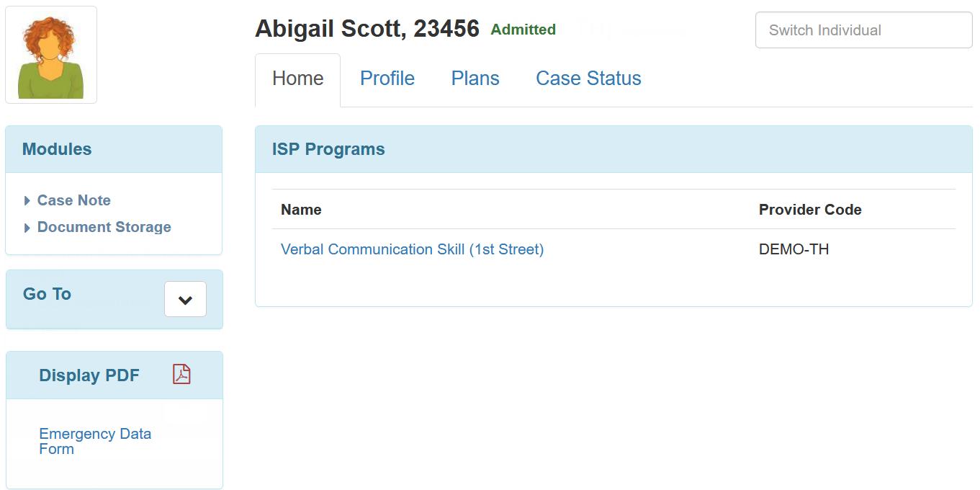980x490 pixels.
Task: Click Abigail Scott's avatar photo
Action: [51, 55]
